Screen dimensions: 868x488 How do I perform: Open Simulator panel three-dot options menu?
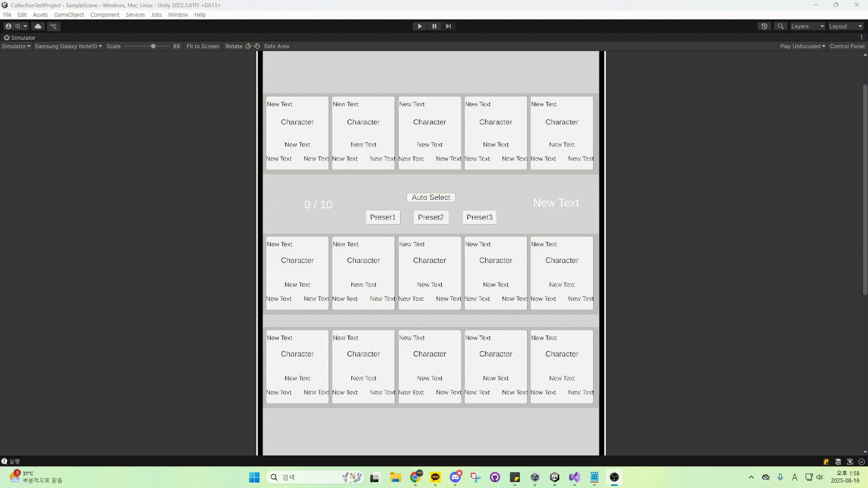point(861,38)
